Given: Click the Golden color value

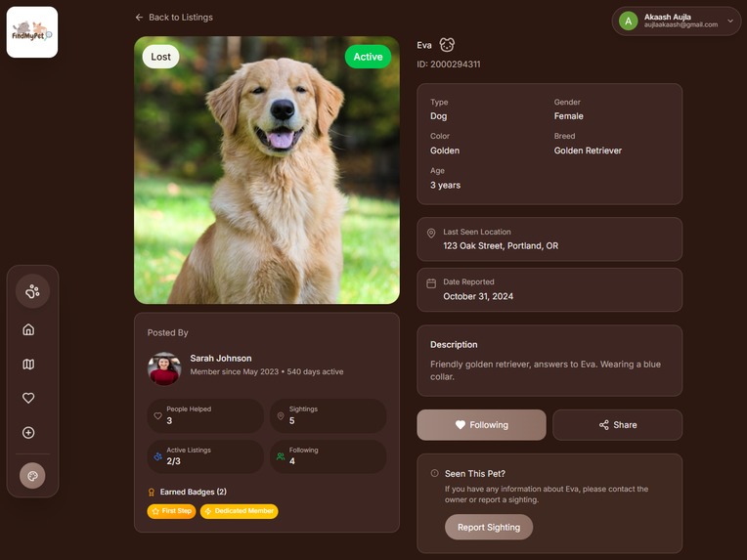Looking at the screenshot, I should [445, 151].
